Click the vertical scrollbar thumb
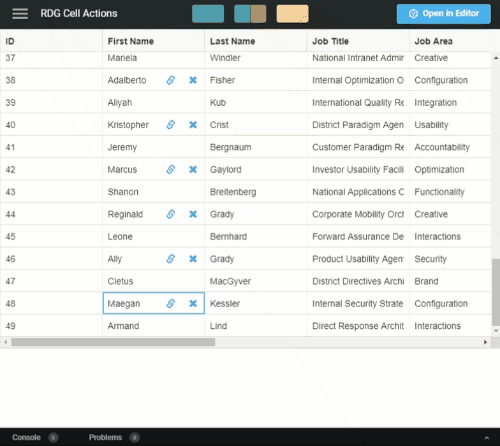 click(x=496, y=292)
